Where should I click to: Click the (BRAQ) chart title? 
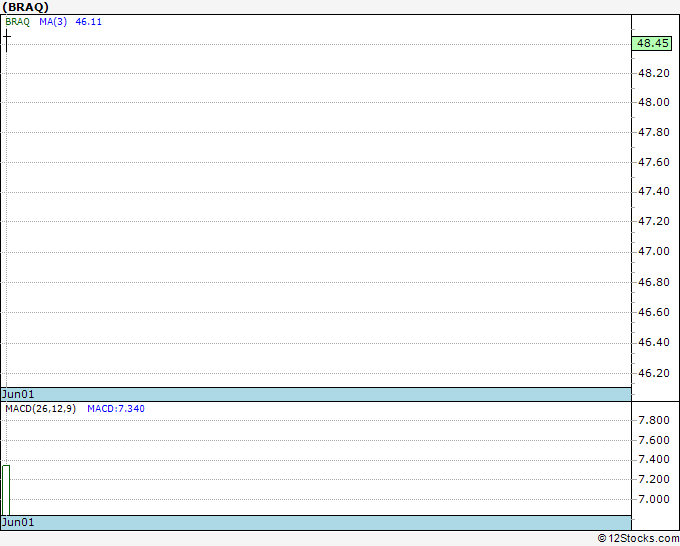pos(26,7)
